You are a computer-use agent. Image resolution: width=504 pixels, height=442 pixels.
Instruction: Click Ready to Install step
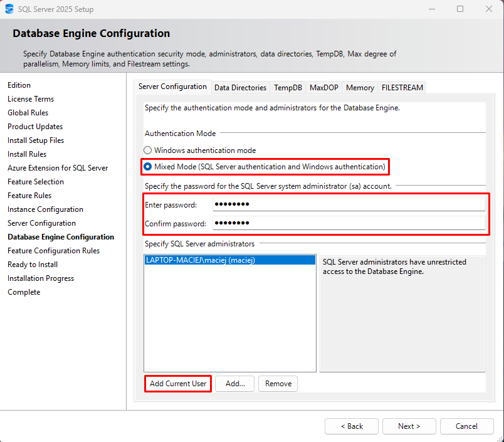click(x=33, y=265)
